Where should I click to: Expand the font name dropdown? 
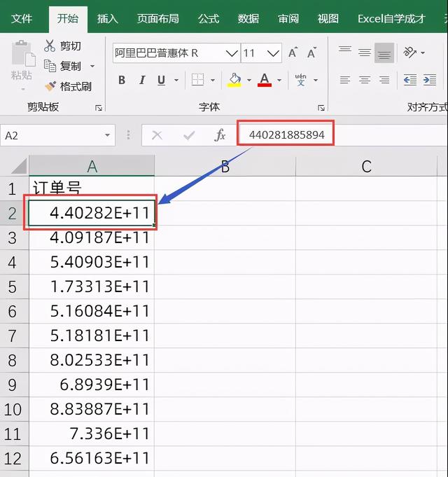pos(232,53)
